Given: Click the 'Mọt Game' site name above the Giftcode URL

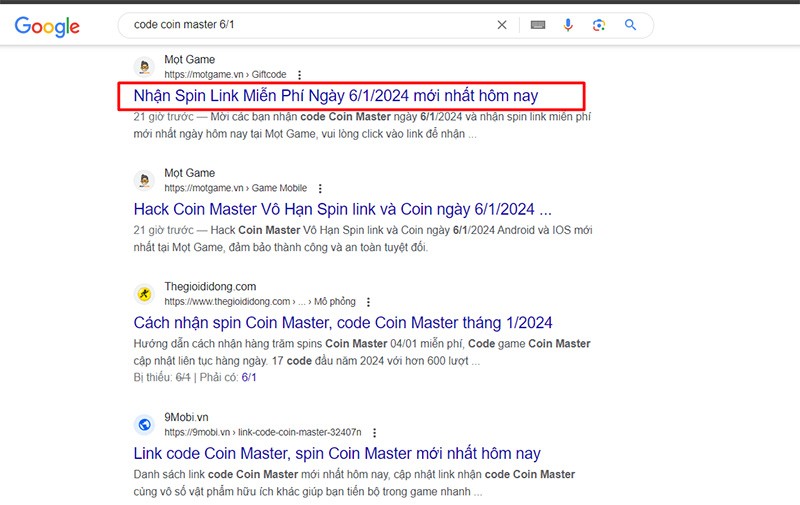Looking at the screenshot, I should (x=189, y=60).
